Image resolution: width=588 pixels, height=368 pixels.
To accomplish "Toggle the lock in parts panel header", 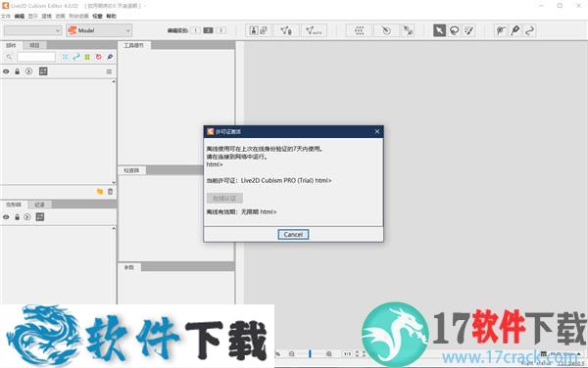I will coord(17,71).
